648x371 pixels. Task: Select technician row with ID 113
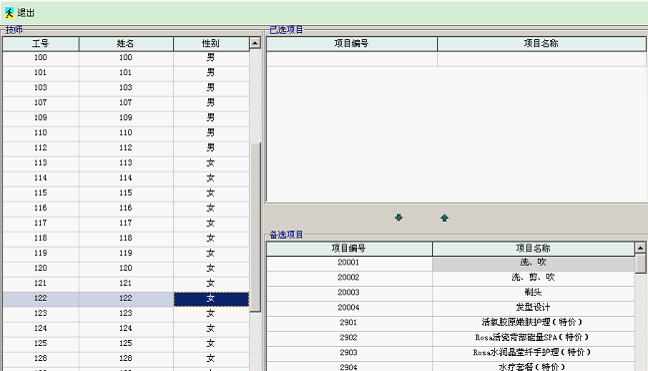[126, 163]
